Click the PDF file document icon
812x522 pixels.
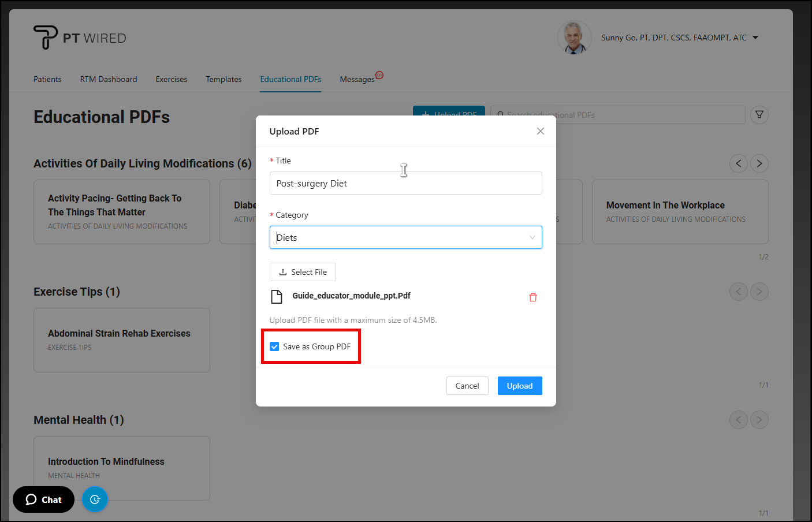277,297
